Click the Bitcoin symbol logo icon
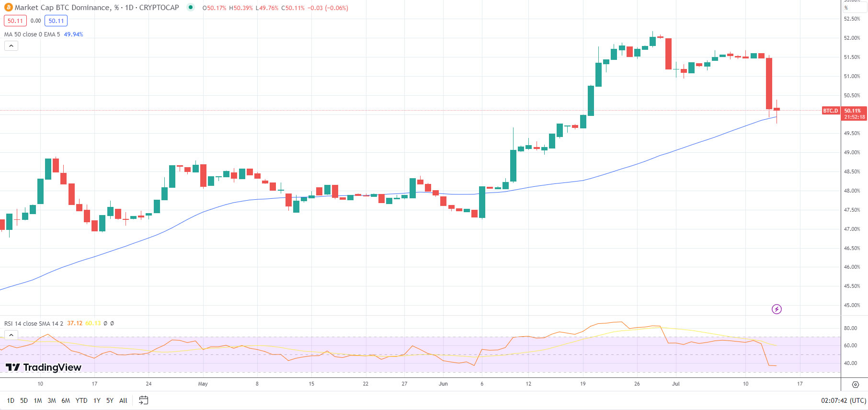868x410 pixels. coord(8,8)
